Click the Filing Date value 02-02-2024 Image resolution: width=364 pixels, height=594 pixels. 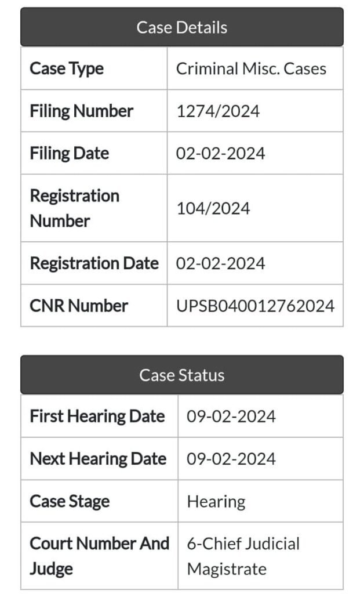click(x=220, y=153)
